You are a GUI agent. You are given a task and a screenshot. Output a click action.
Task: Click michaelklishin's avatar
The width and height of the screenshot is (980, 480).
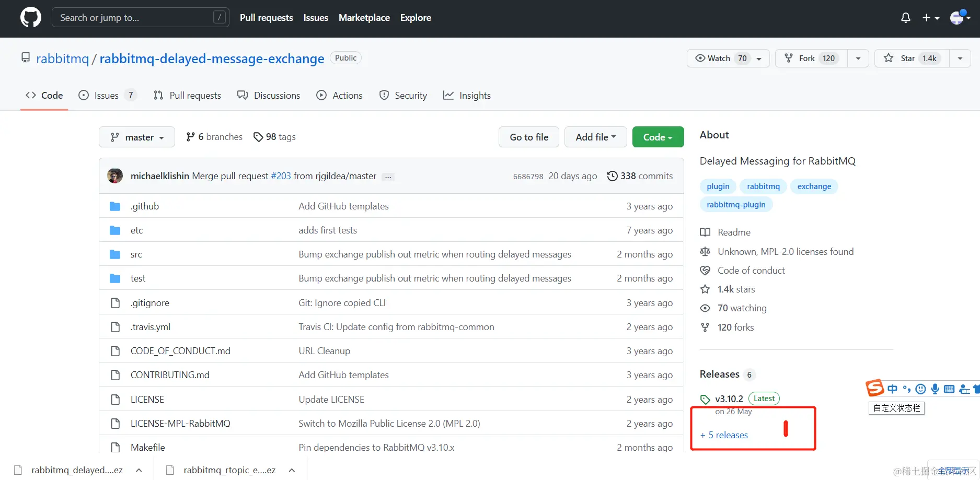point(115,176)
